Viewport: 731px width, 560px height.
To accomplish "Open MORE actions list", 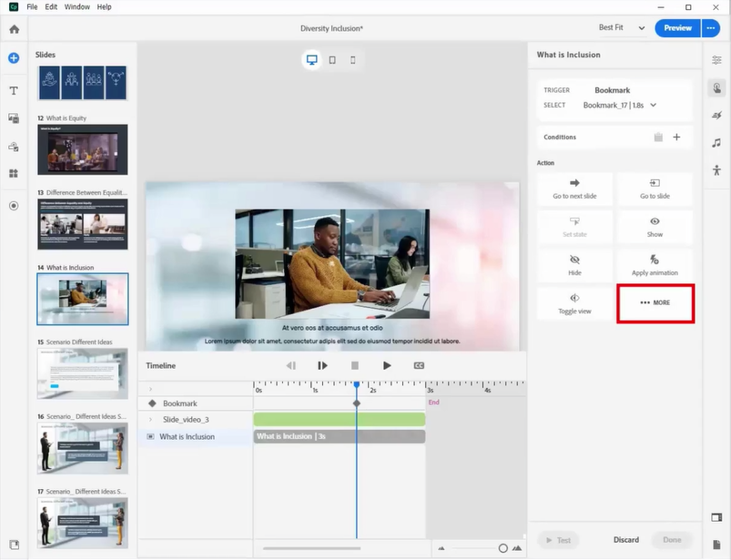I will pos(655,303).
